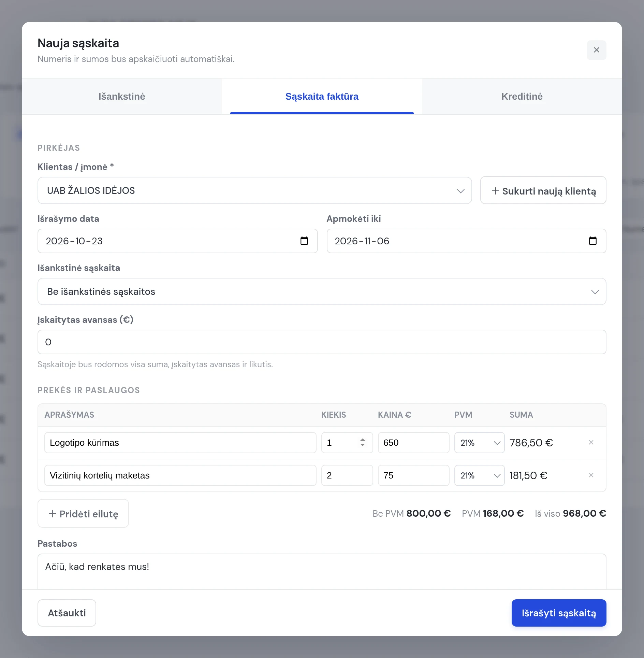Image resolution: width=644 pixels, height=658 pixels.
Task: Add a new row with Pridėti eilutę
Action: (83, 514)
